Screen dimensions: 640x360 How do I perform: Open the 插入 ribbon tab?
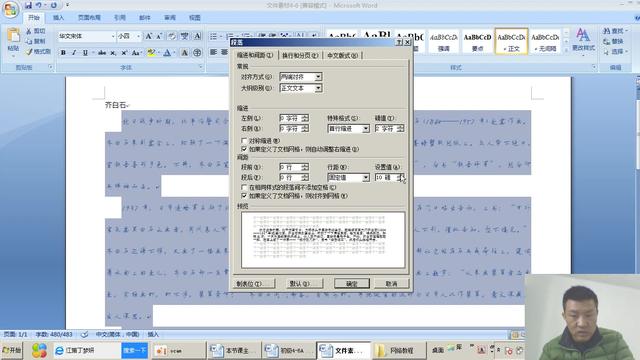click(58, 18)
